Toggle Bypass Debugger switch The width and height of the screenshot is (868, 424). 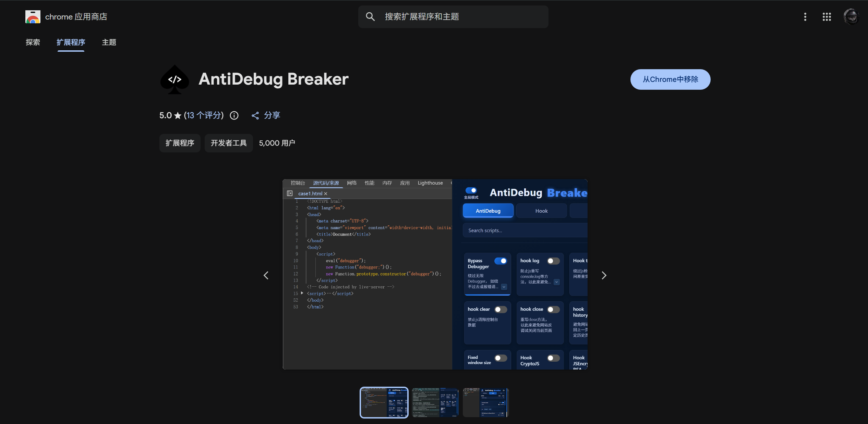(x=501, y=261)
